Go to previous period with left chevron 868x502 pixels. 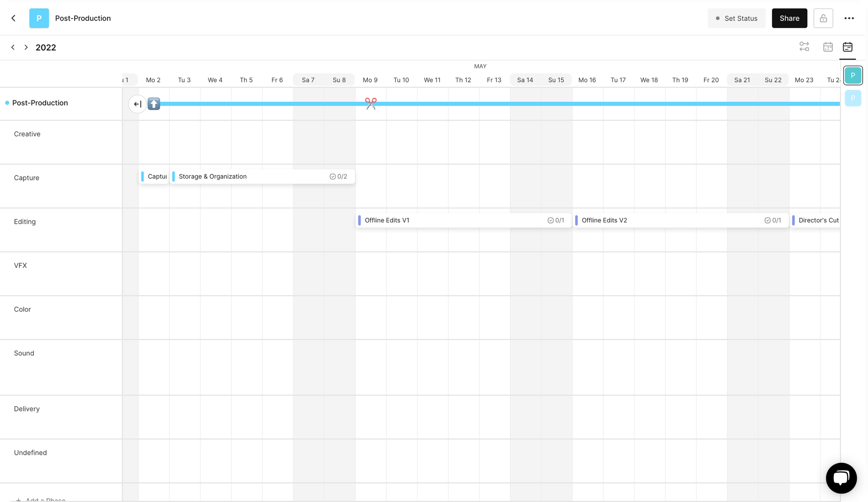[13, 47]
